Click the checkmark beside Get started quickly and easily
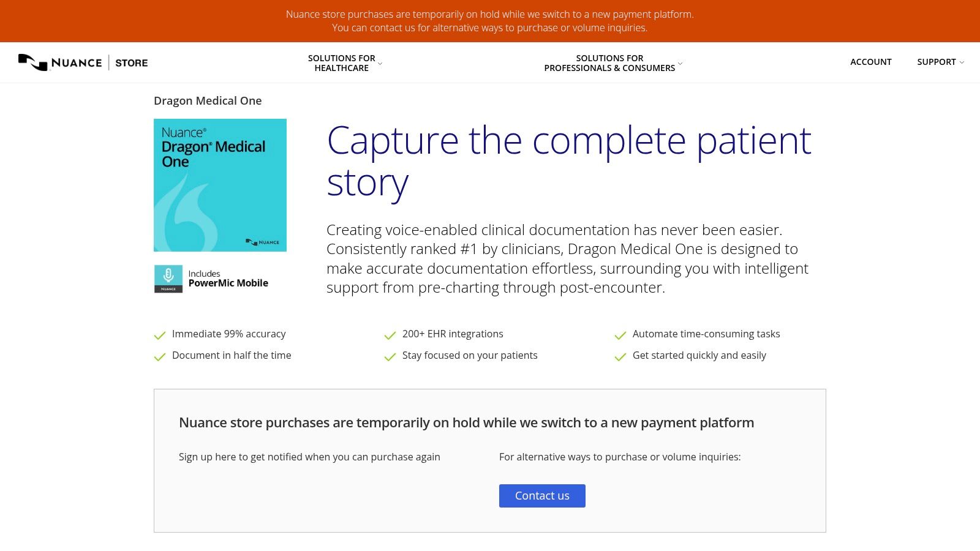Viewport: 980px width, 551px height. [620, 356]
